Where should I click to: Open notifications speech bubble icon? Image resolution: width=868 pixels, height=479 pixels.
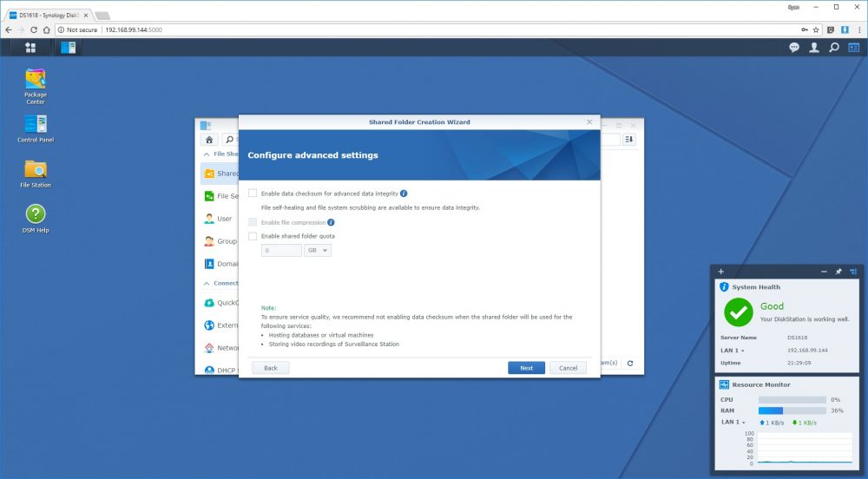(794, 48)
